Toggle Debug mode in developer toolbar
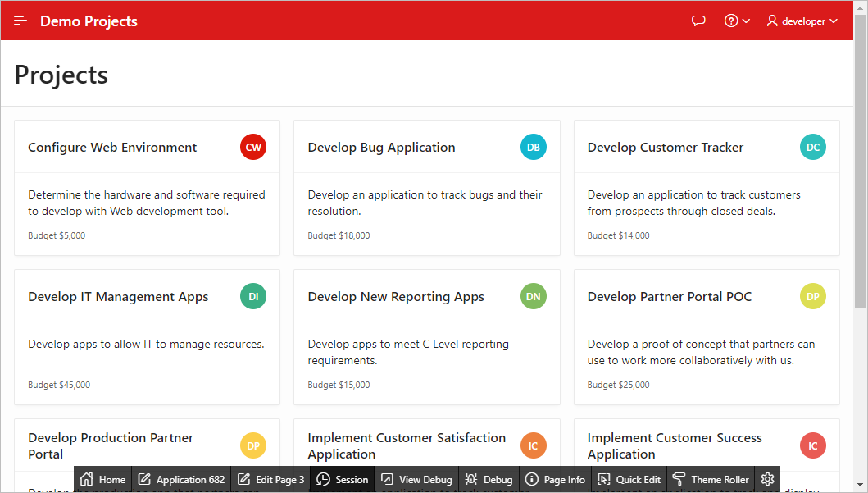868x493 pixels. (x=489, y=479)
